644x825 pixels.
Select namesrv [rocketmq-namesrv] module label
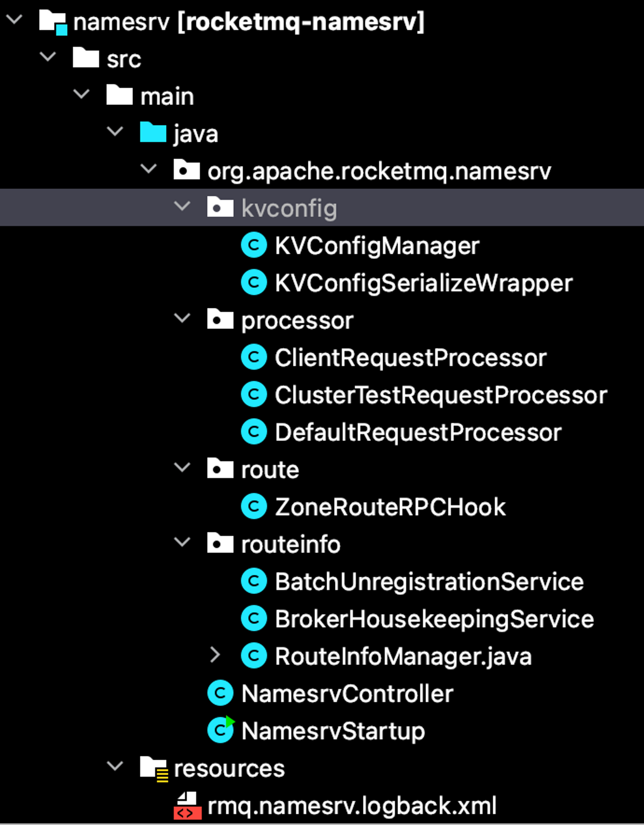[249, 22]
